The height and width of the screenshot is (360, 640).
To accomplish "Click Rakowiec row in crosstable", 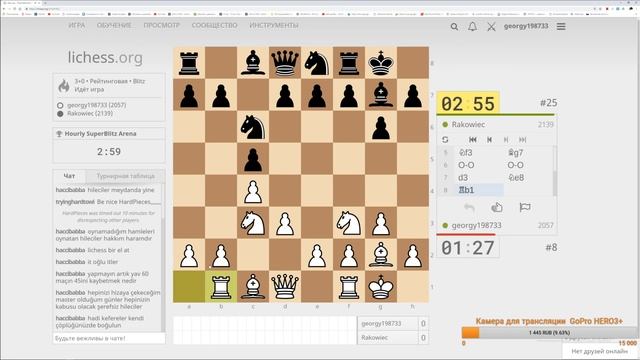I will click(x=393, y=338).
